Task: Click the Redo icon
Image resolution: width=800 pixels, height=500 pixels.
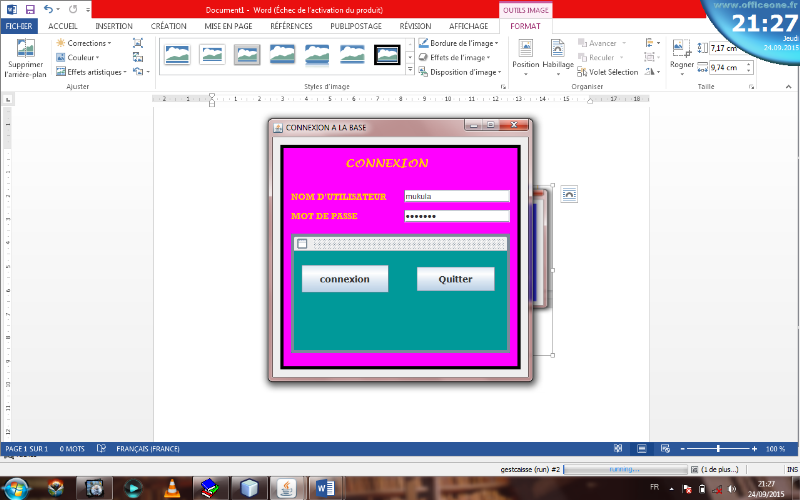Action: pyautogui.click(x=73, y=9)
